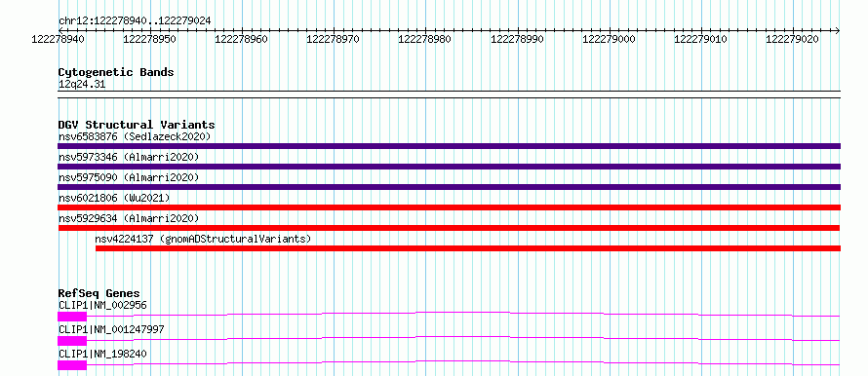Click ruler position 122278970

tap(333, 39)
